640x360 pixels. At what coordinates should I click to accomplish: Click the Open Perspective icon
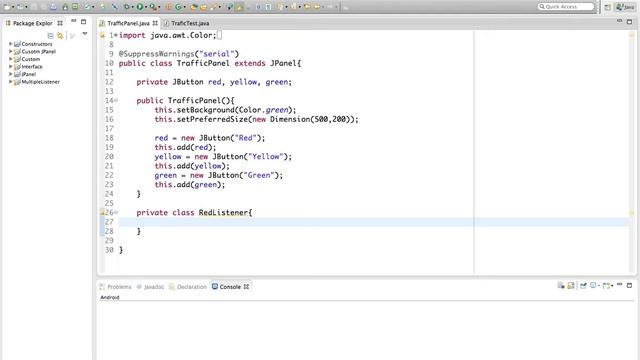point(607,7)
